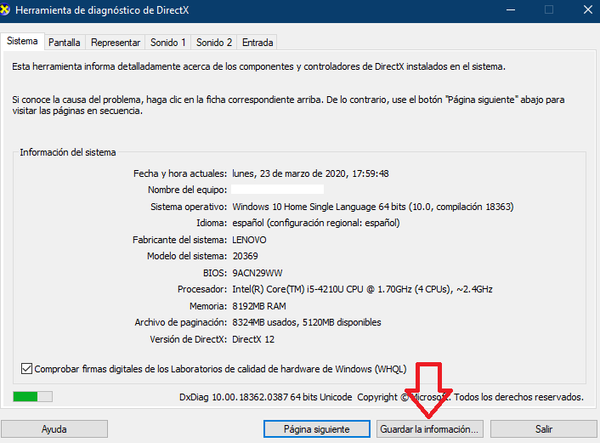The height and width of the screenshot is (443, 600).
Task: Click the Salir button
Action: (x=544, y=429)
